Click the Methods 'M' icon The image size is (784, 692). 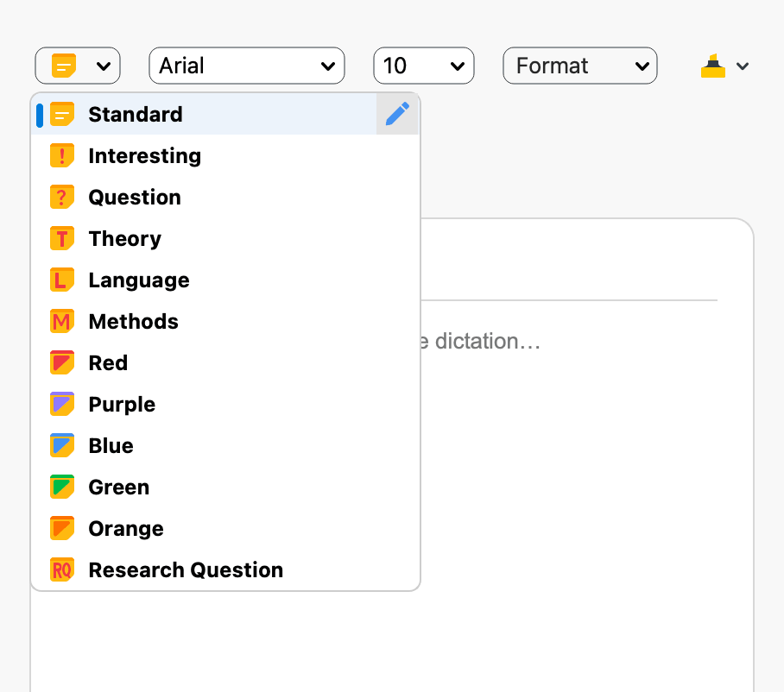point(61,321)
